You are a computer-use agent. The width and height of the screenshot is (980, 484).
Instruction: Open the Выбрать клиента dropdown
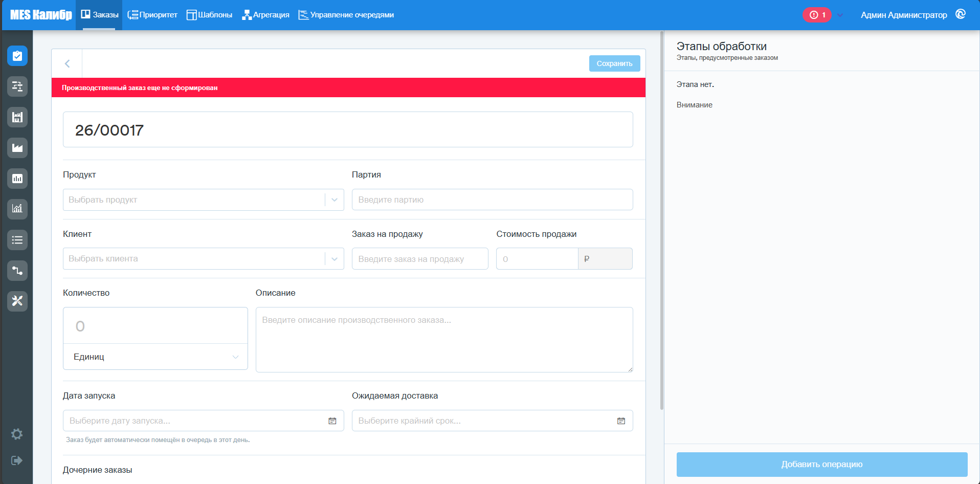click(x=203, y=258)
